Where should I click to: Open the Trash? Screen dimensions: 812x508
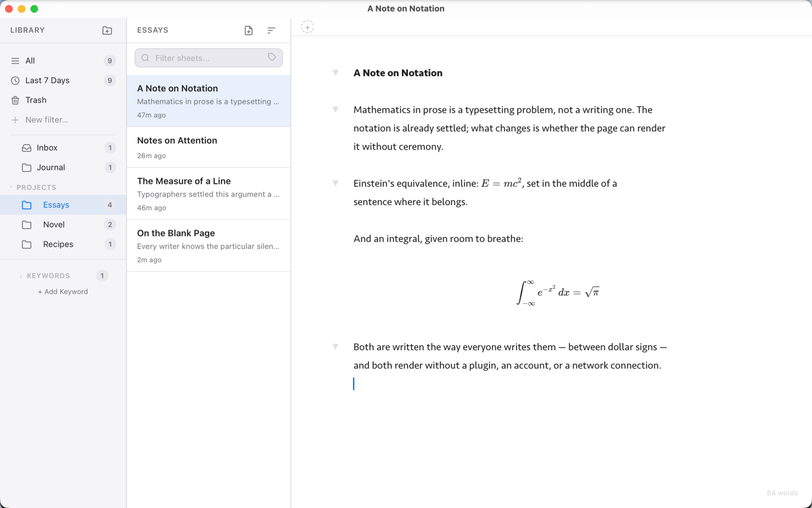pyautogui.click(x=63, y=100)
